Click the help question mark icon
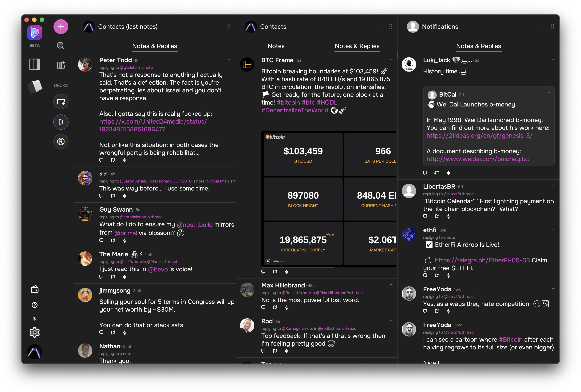This screenshot has width=581, height=392. pos(34,305)
